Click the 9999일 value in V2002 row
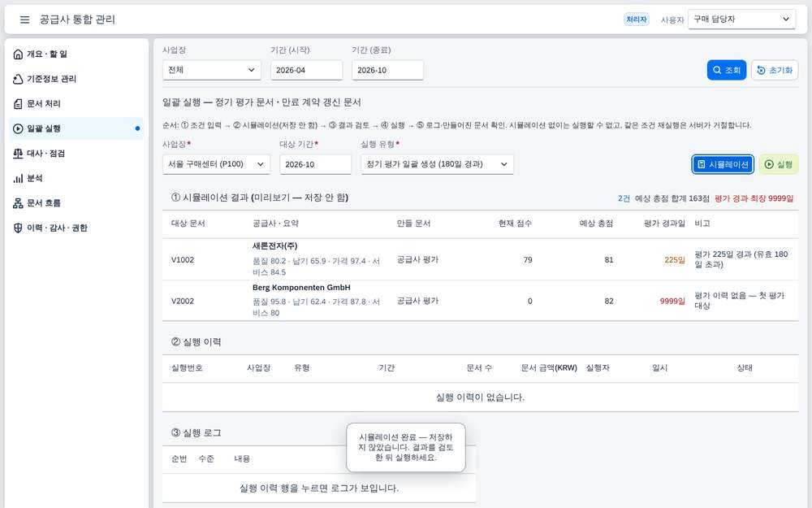Image resolution: width=812 pixels, height=508 pixels. click(x=672, y=301)
